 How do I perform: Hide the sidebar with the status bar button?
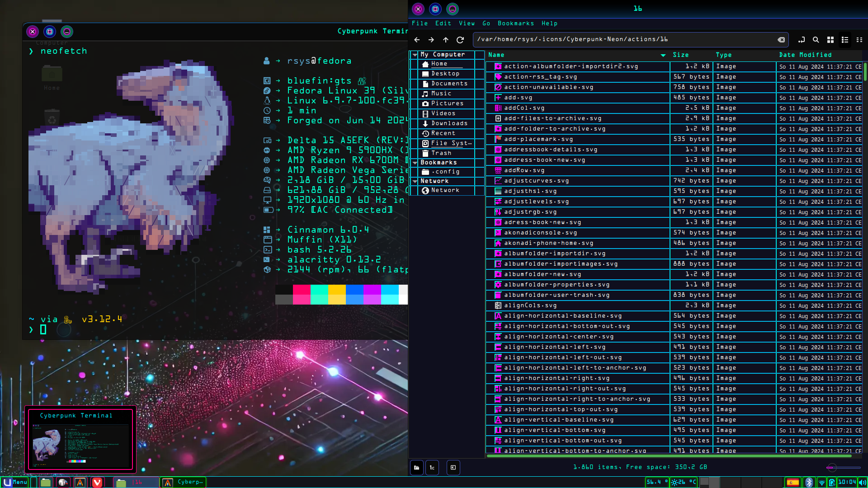(453, 468)
